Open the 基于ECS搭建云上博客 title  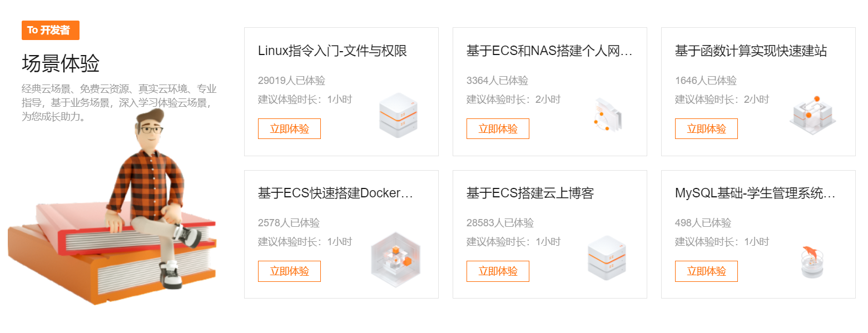tap(530, 193)
